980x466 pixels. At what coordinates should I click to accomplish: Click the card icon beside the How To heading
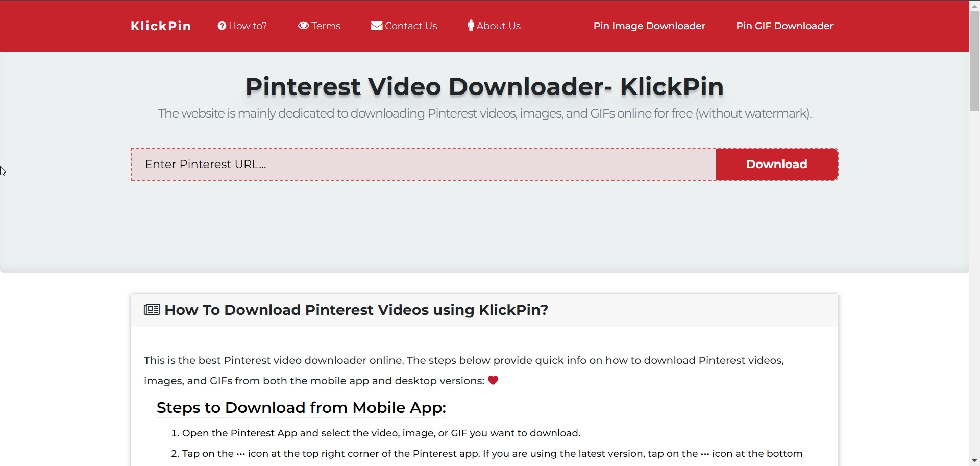(151, 309)
